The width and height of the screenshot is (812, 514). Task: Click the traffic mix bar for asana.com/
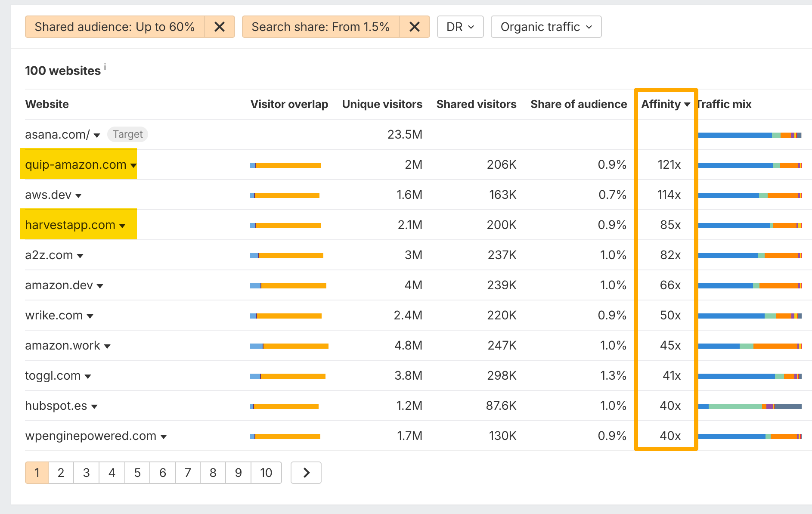(x=750, y=135)
